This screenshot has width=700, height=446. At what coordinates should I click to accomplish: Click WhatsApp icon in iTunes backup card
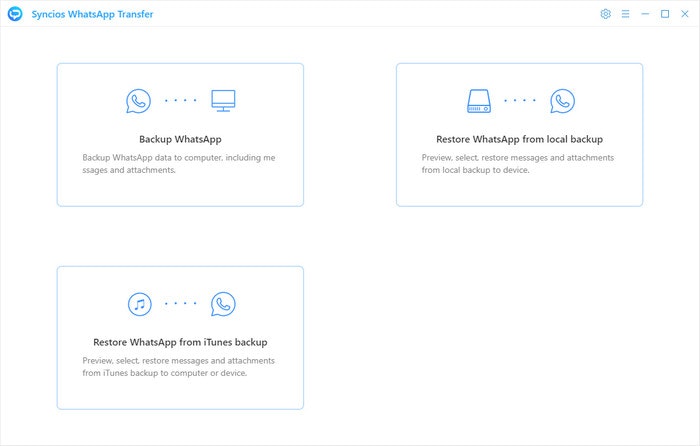tap(223, 304)
